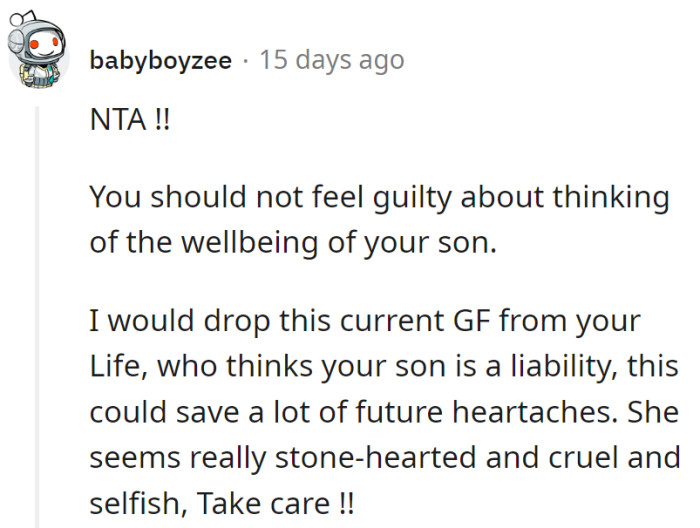700x528 pixels.
Task: Click the word "selfish" in the last line
Action: 125,500
